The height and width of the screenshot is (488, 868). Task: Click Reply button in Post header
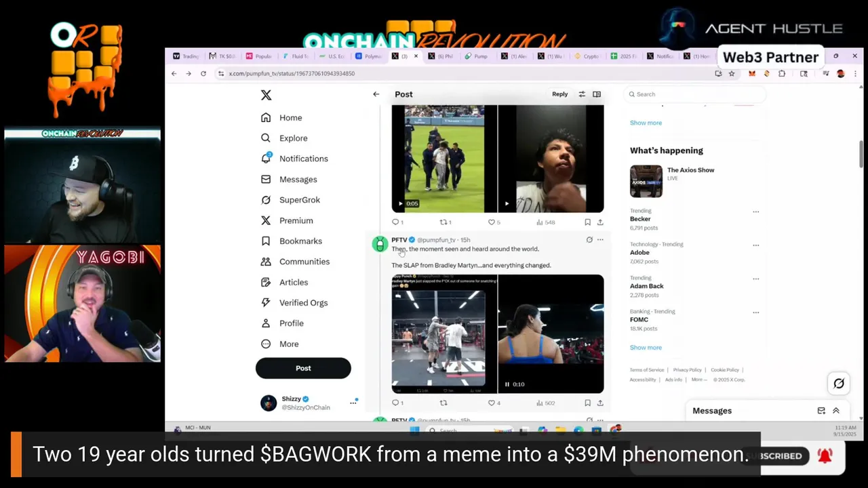559,94
